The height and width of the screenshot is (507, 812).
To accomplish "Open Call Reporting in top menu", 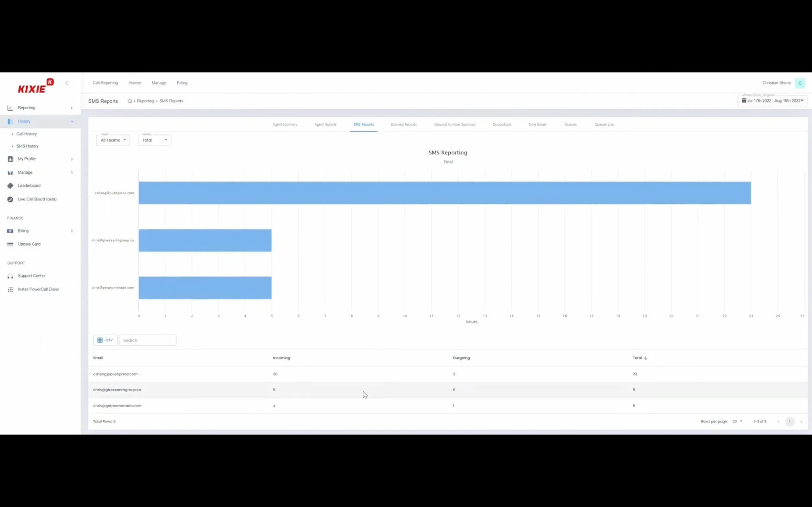I will [105, 83].
